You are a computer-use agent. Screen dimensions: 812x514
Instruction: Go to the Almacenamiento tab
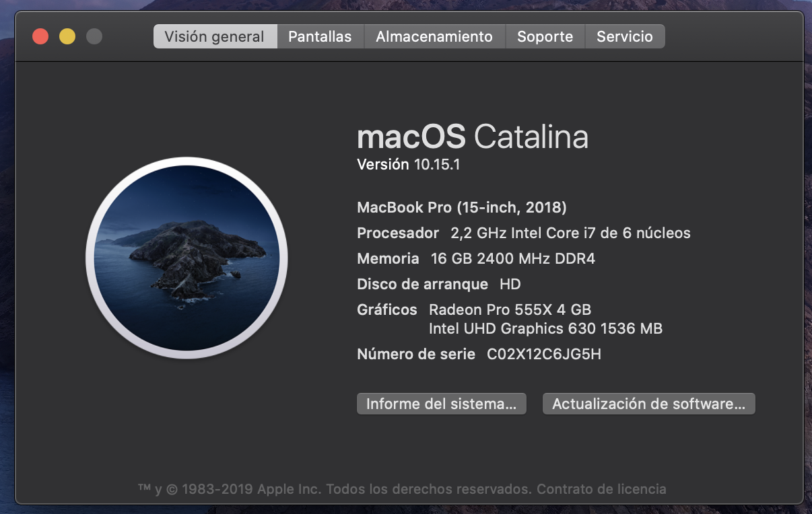(434, 36)
